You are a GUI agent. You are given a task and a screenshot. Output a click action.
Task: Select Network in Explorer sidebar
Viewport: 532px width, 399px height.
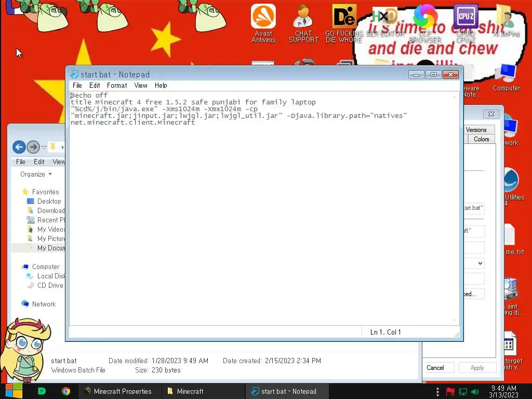pyautogui.click(x=38, y=304)
